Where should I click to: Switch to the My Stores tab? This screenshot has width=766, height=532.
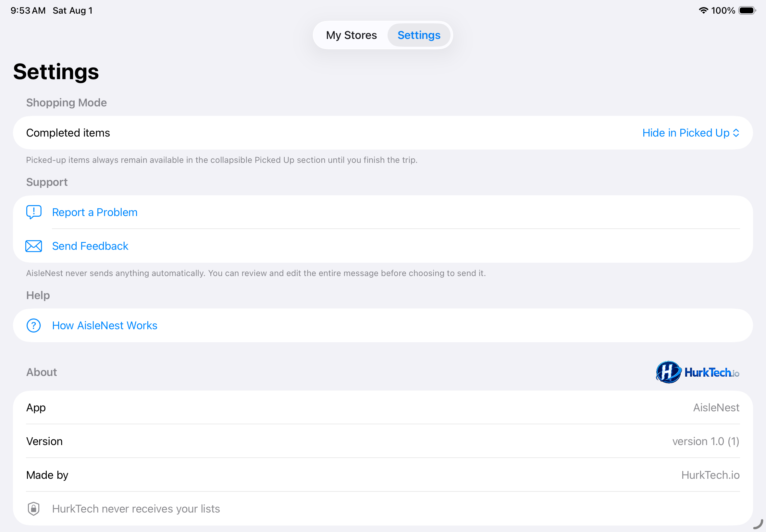coord(351,35)
